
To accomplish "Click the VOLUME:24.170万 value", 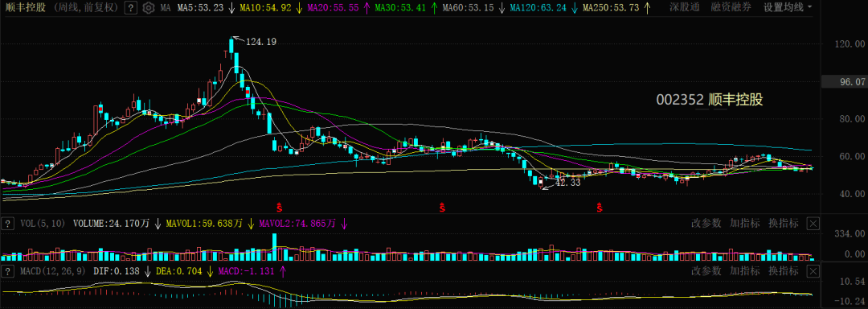I will (x=111, y=224).
